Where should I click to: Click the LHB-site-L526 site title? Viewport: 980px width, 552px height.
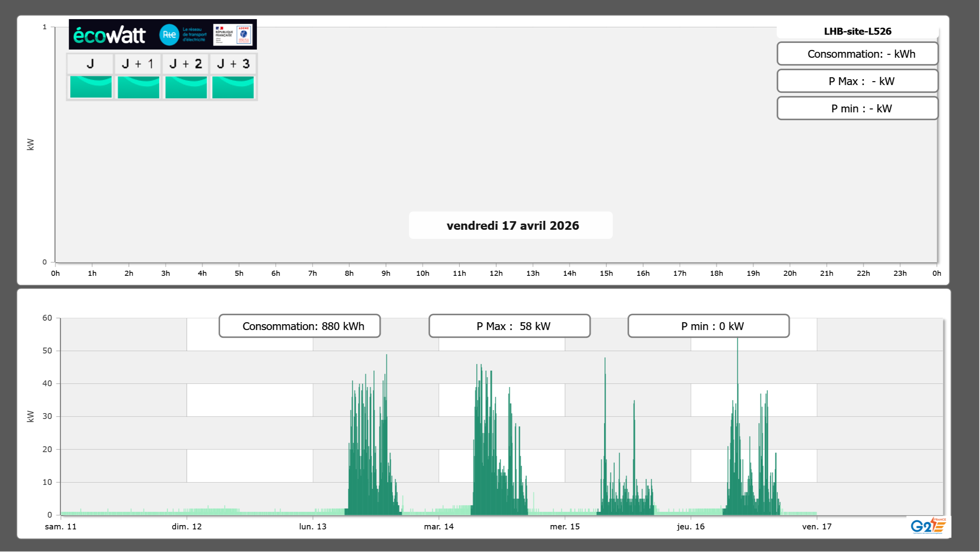point(857,31)
